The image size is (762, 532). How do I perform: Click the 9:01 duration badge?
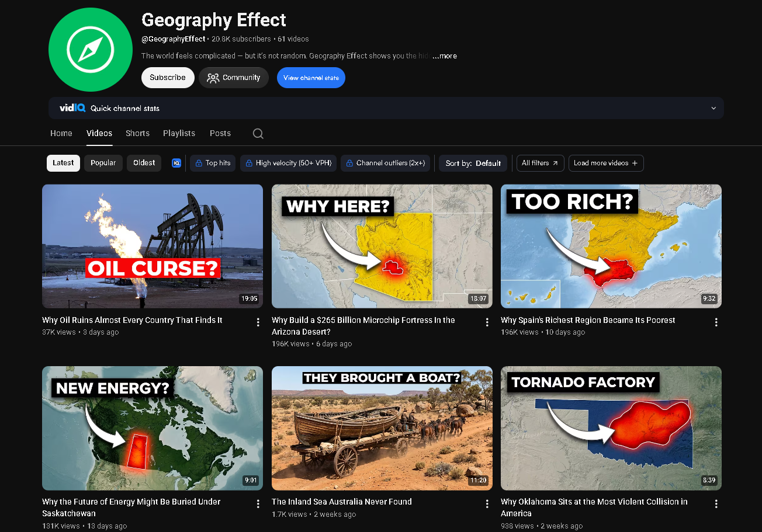pos(250,481)
